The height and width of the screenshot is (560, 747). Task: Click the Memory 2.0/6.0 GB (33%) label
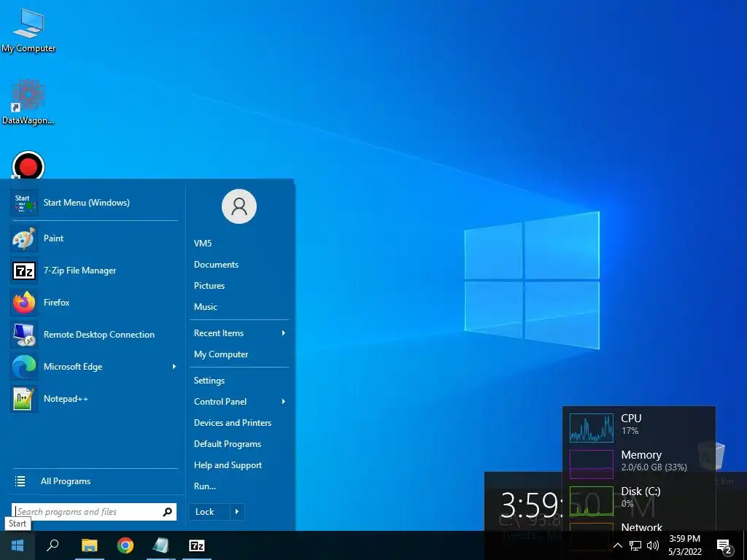tap(654, 461)
